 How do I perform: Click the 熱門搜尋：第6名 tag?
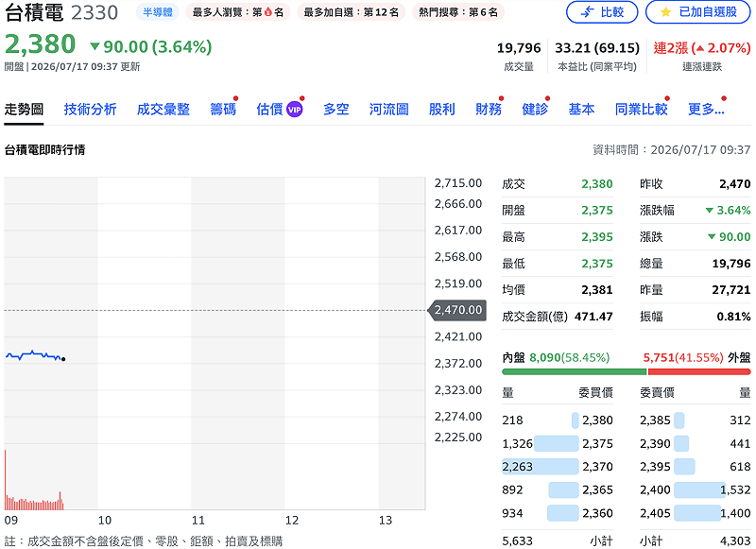tap(458, 12)
